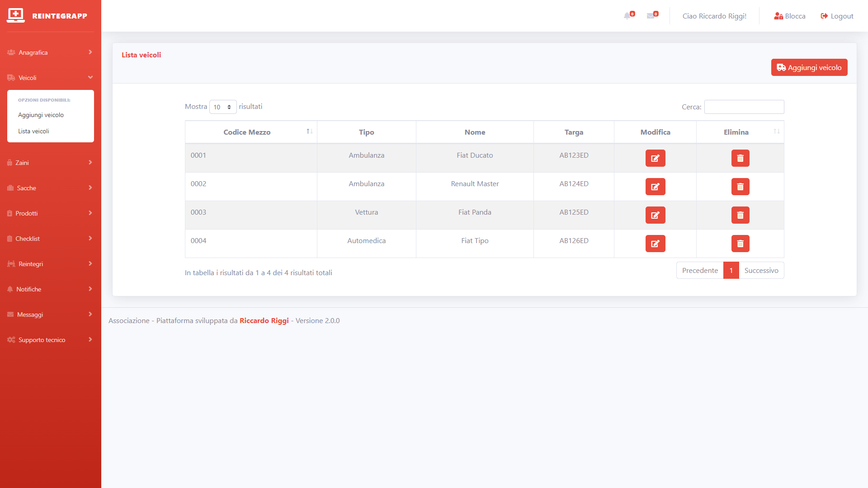Focus the Cerca search field
868x488 pixels.
pos(744,107)
